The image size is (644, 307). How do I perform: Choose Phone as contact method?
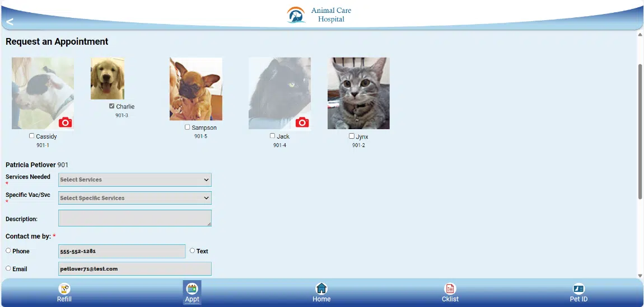(x=8, y=251)
